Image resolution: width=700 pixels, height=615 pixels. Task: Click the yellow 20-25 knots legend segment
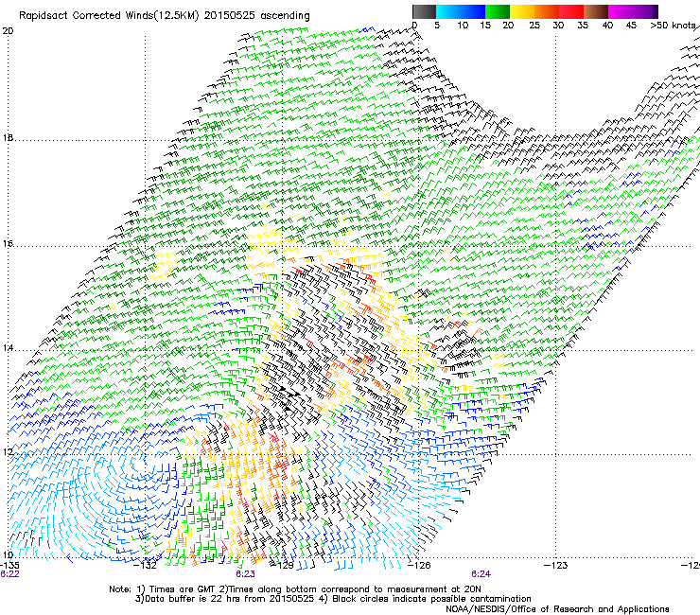point(522,11)
